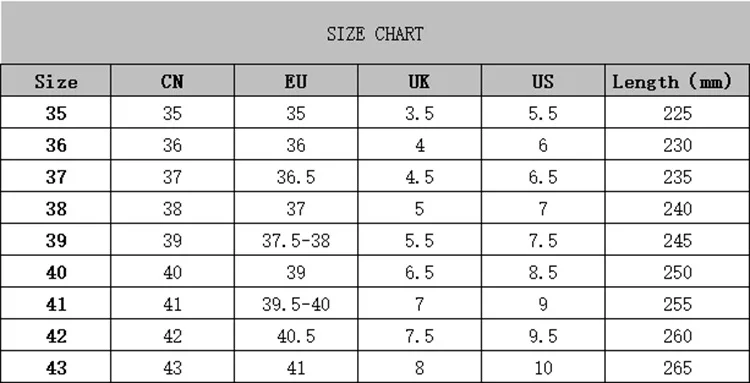This screenshot has width=750, height=383.
Task: Select the bold size 40 row label
Action: point(56,273)
